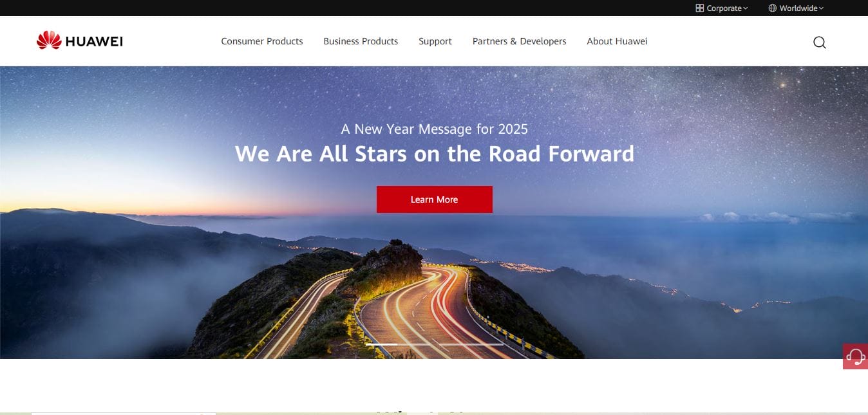Open the About Huawei menu
The height and width of the screenshot is (415, 868).
(x=617, y=41)
